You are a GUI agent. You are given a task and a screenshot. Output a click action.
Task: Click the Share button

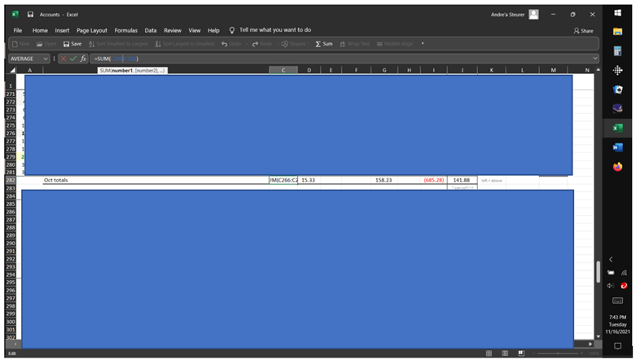584,31
